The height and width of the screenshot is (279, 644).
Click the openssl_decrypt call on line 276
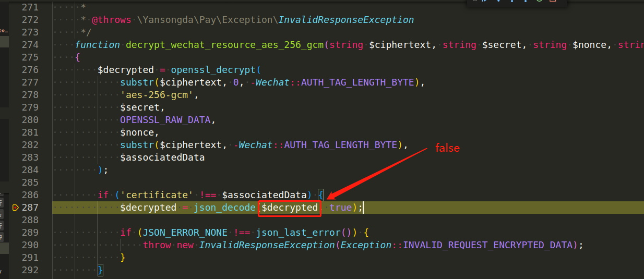coord(214,70)
